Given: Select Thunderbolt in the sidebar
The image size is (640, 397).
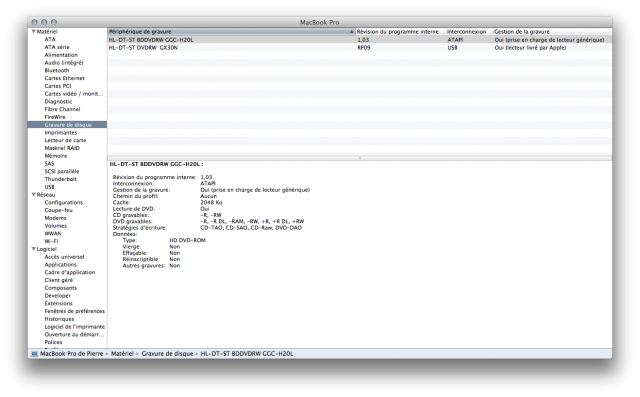Looking at the screenshot, I should point(60,179).
